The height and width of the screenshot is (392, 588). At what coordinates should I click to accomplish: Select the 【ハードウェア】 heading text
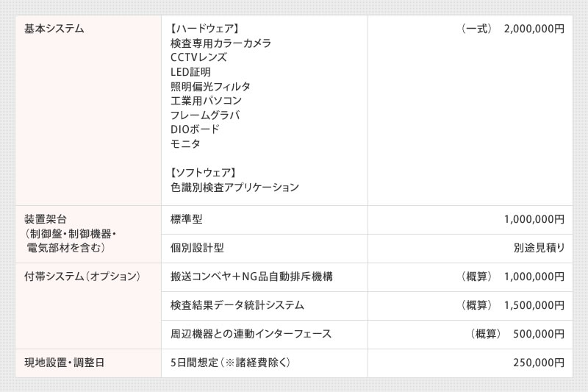tap(204, 29)
